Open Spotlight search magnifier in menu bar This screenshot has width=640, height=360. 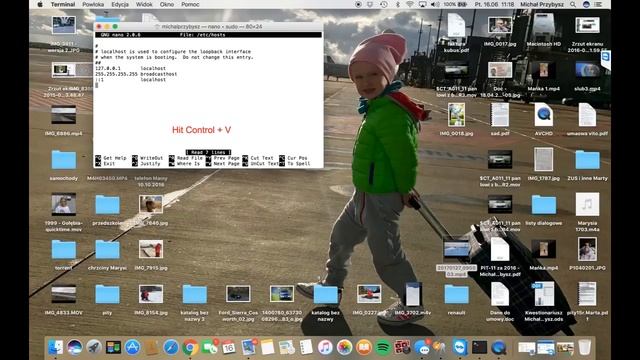point(573,4)
